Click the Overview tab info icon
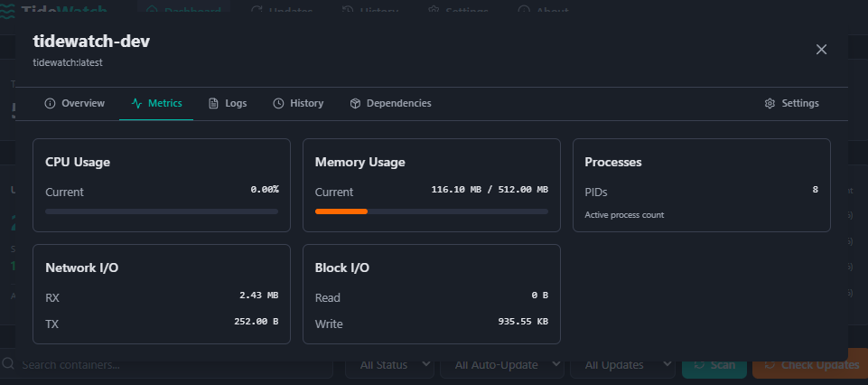Image resolution: width=868 pixels, height=385 pixels. [x=50, y=104]
